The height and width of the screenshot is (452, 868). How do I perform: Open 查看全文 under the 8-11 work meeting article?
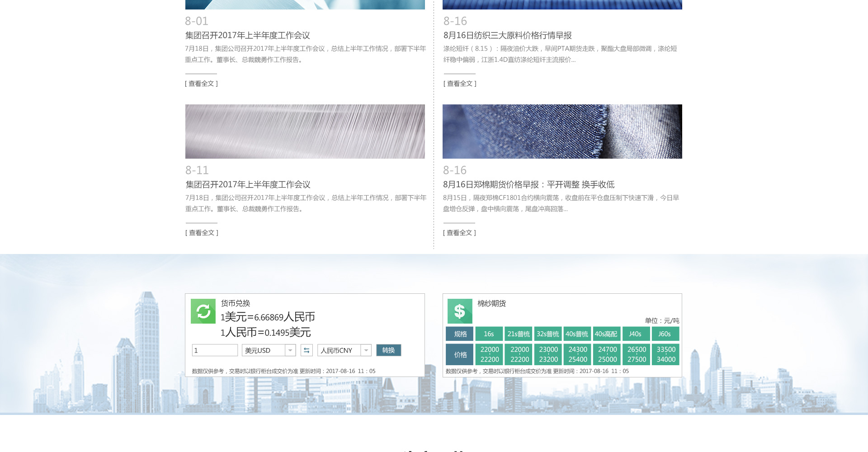click(202, 233)
